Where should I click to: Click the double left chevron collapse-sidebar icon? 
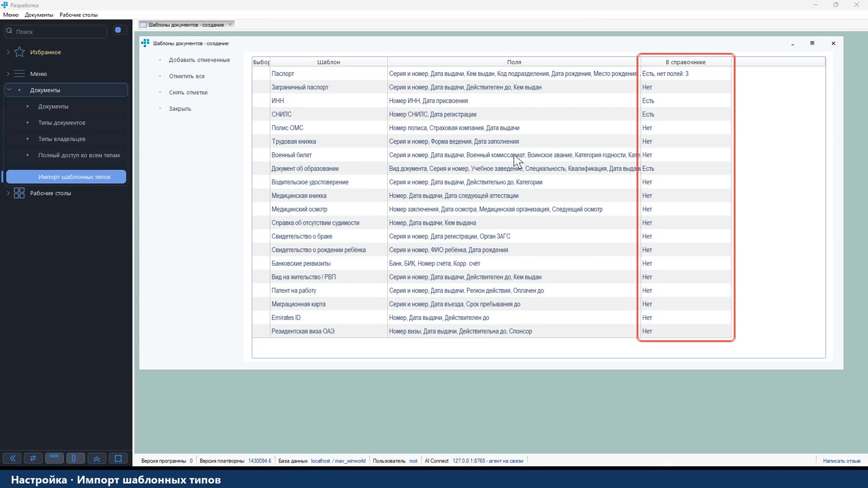12,458
